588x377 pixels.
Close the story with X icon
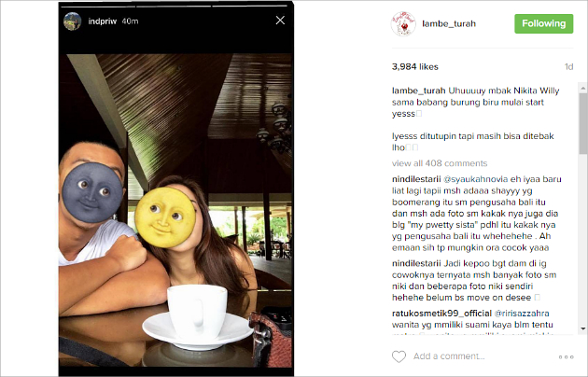tap(280, 21)
